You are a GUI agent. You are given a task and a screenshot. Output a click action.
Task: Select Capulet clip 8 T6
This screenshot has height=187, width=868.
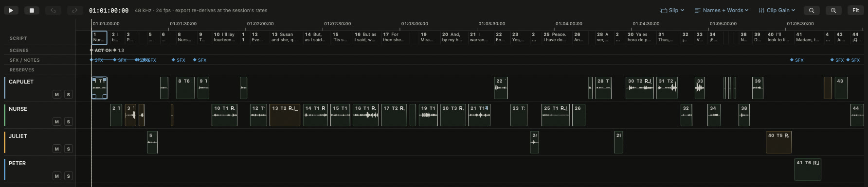point(185,88)
